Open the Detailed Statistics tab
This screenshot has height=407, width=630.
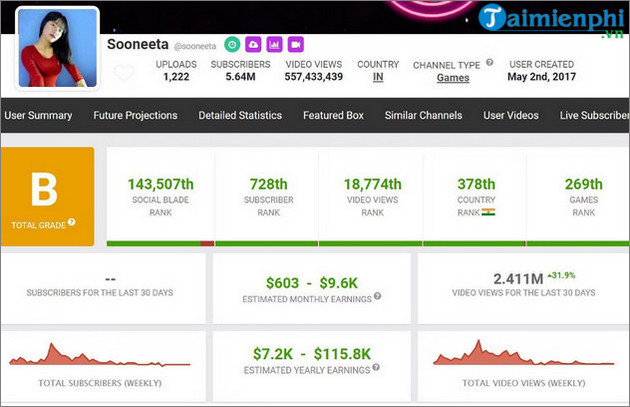240,116
